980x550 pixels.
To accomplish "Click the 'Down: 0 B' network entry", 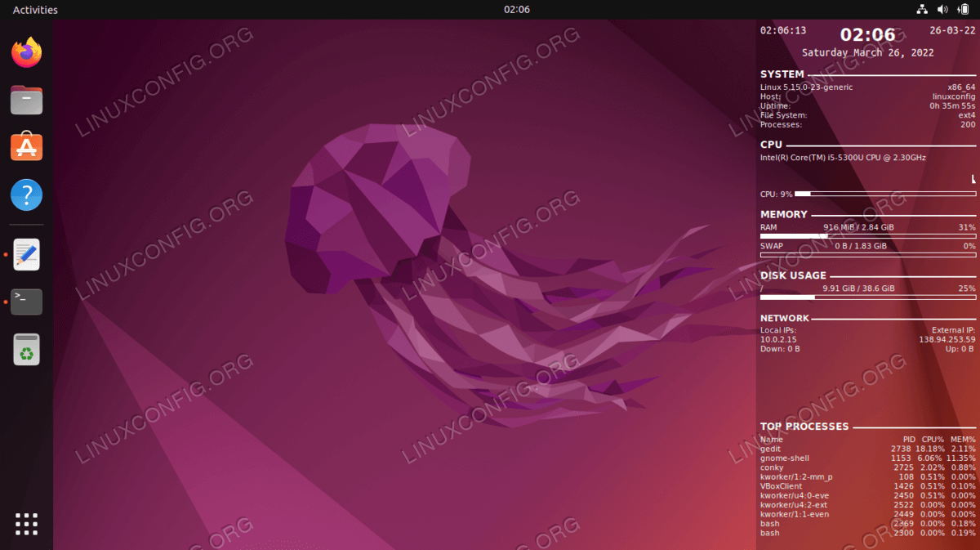I will (x=780, y=349).
